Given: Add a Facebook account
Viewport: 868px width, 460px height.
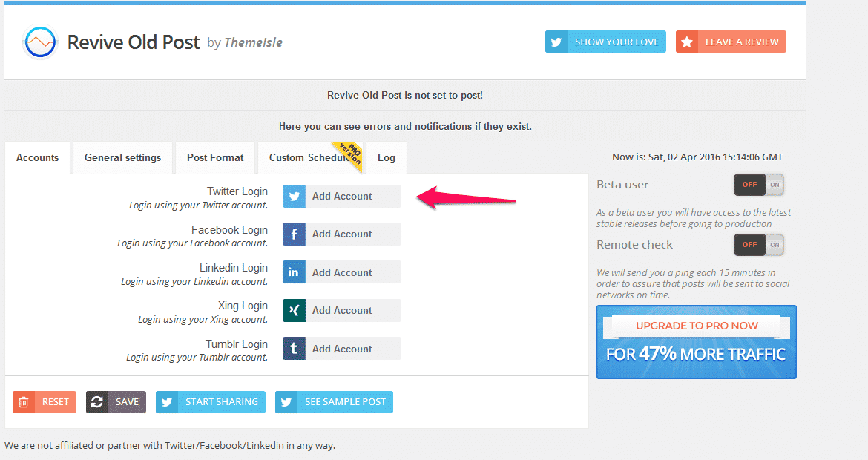Looking at the screenshot, I should pos(342,234).
